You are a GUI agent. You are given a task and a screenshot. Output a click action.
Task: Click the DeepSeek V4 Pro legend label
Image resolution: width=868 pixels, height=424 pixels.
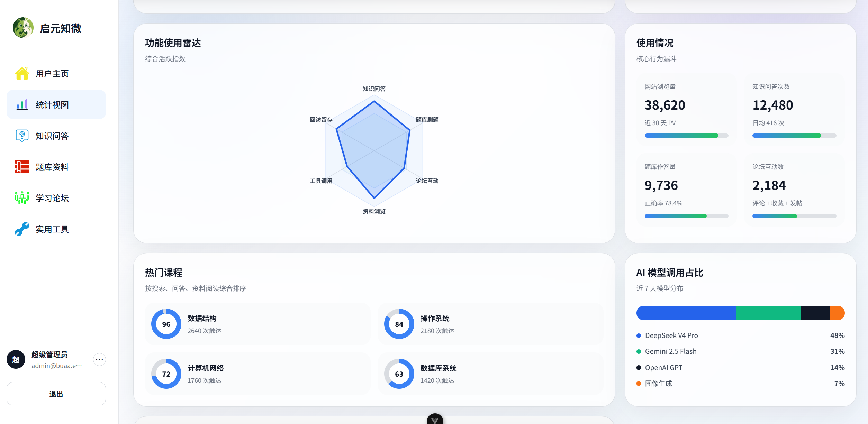point(671,335)
